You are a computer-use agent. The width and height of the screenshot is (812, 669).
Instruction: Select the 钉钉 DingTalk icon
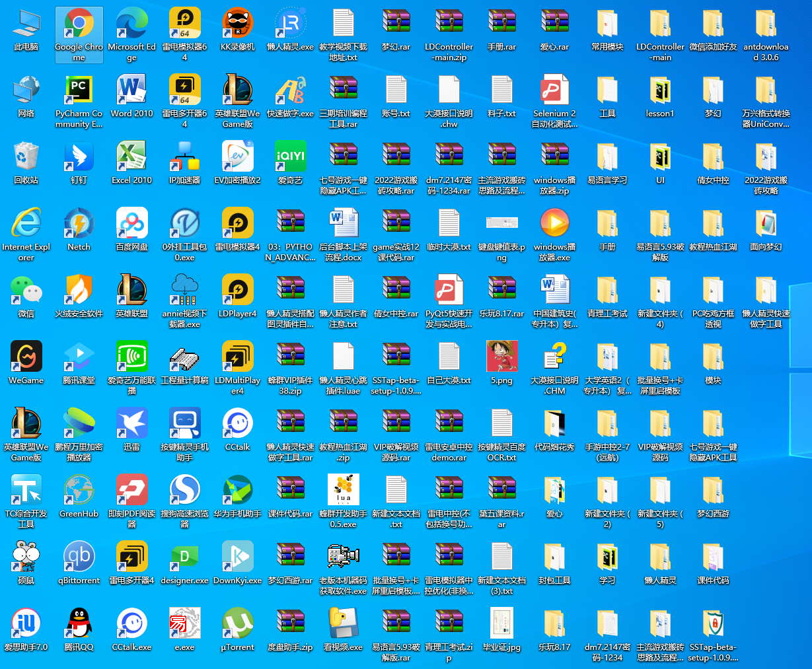(x=79, y=164)
